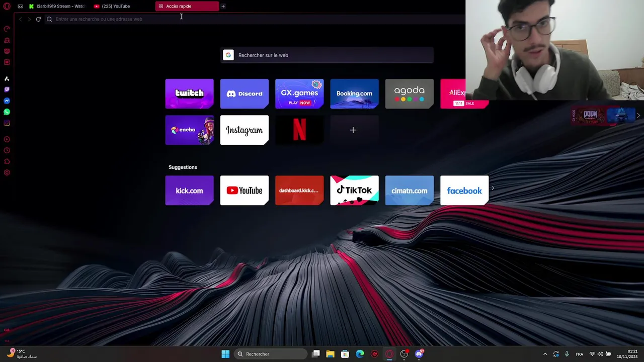Viewport: 644px width, 362px height.
Task: Open the Windows Start menu
Action: coord(225,354)
